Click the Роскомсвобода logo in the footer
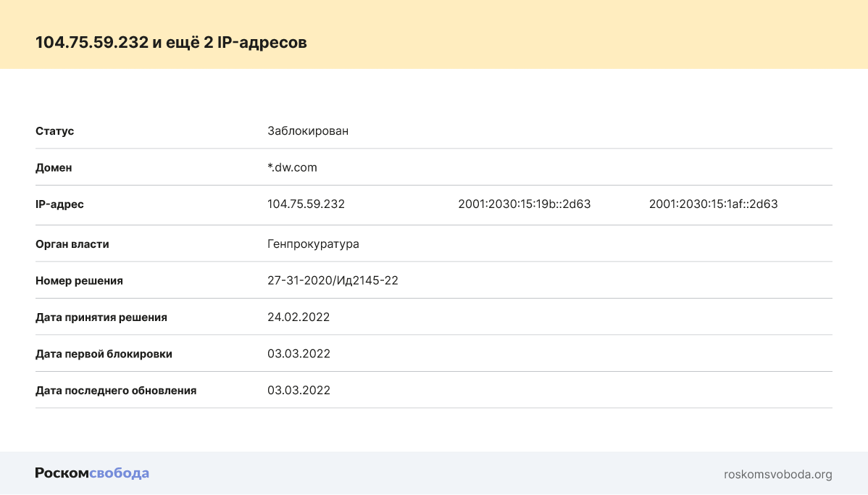The height and width of the screenshot is (495, 868). pos(92,473)
